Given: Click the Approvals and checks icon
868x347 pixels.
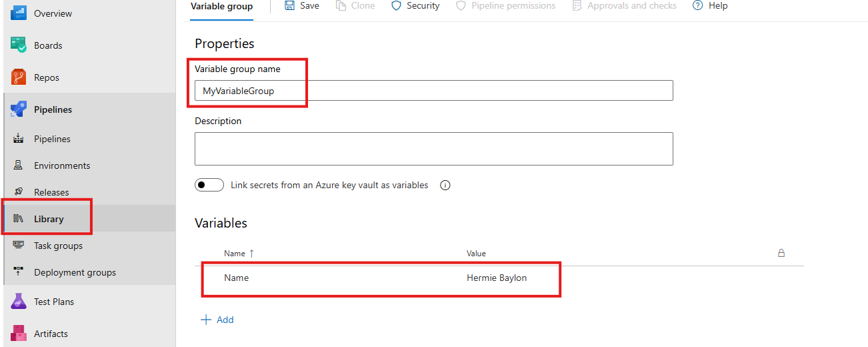Looking at the screenshot, I should (x=577, y=5).
